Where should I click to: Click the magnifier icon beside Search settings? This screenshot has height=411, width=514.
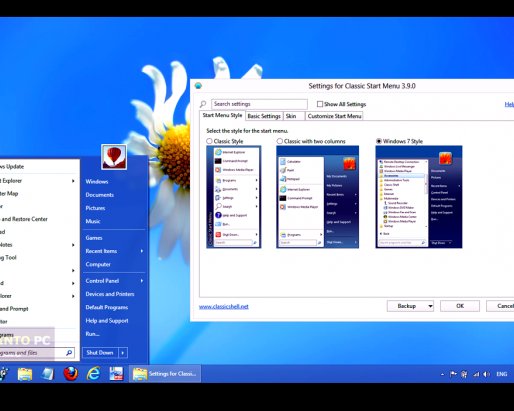click(203, 104)
